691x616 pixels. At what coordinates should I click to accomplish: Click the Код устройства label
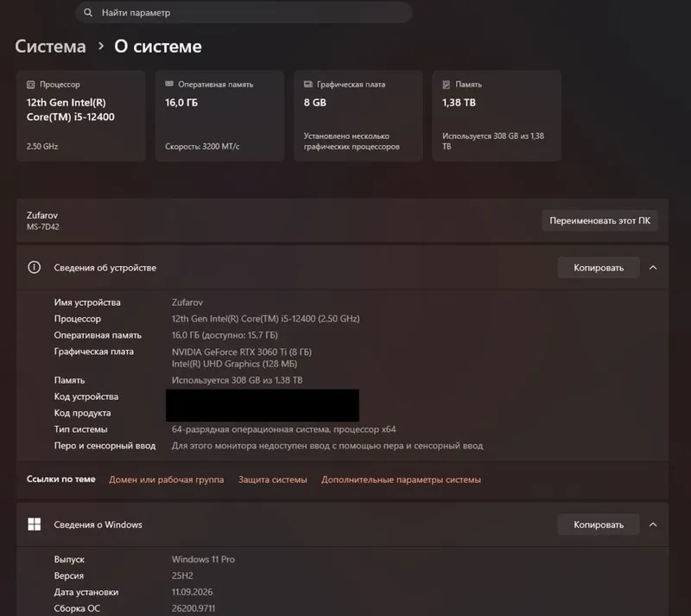[86, 397]
